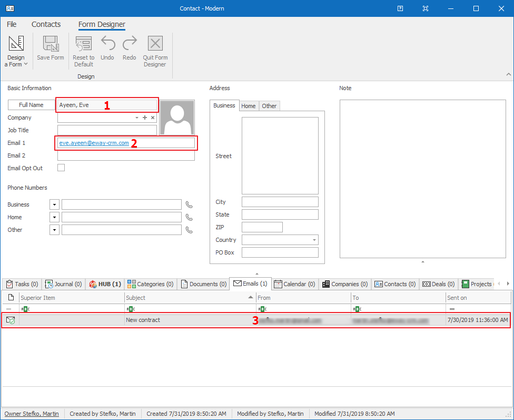Open the Other phone type dropdown

[x=54, y=229]
